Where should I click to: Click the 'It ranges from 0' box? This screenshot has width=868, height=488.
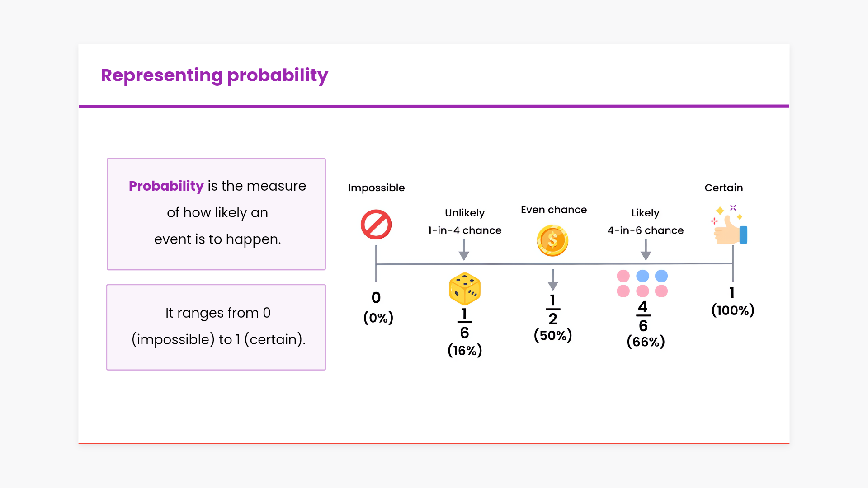[216, 327]
